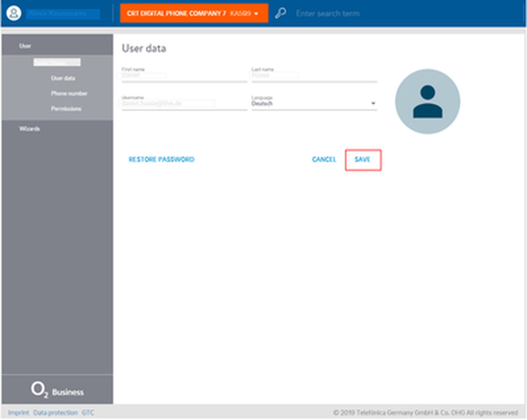Click the user avatar icon in header
Viewport: 527px width, 420px height.
click(14, 13)
